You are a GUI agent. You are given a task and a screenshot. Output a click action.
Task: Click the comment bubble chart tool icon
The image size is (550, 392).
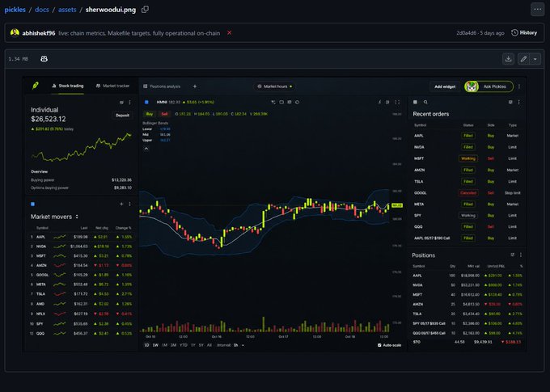(297, 102)
